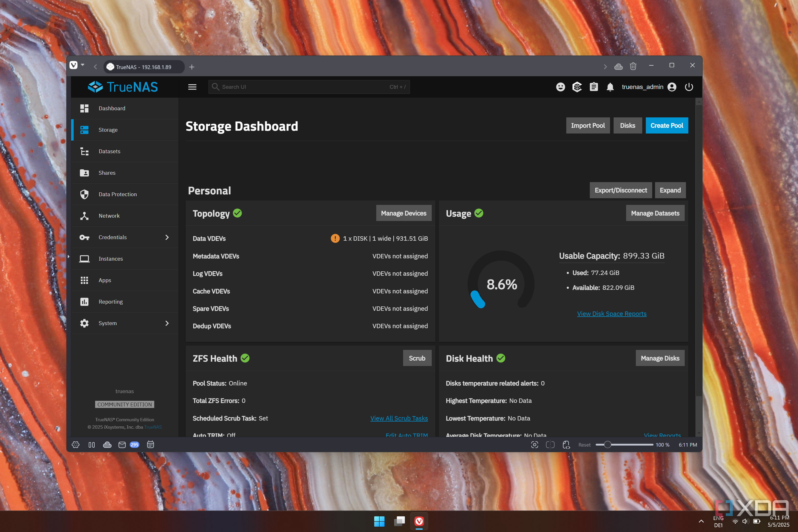This screenshot has width=798, height=532.
Task: Select Datasets in the sidebar
Action: 125,151
